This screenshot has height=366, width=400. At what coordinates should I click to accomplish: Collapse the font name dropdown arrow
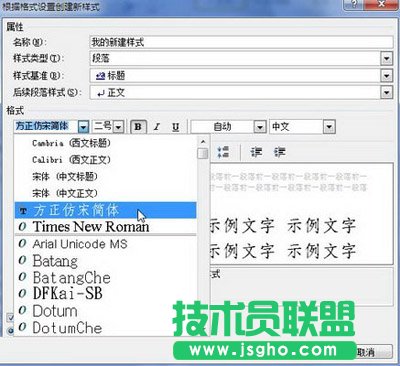tap(83, 127)
